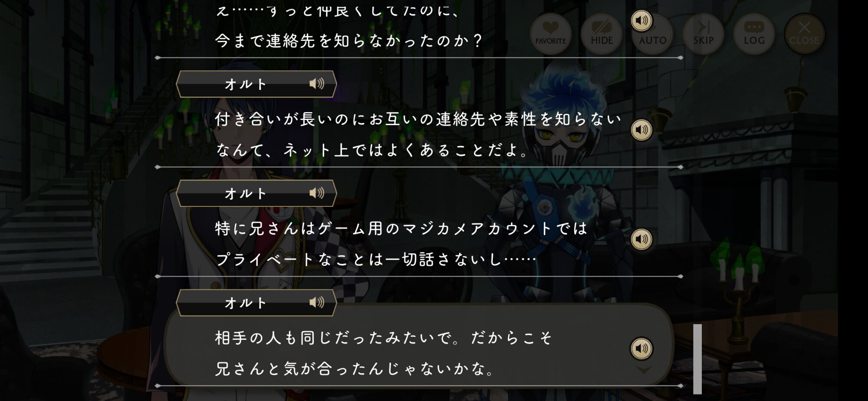The image size is (868, 401).
Task: Play voice for 特に兄さんはゲーム用 line
Action: 641,239
